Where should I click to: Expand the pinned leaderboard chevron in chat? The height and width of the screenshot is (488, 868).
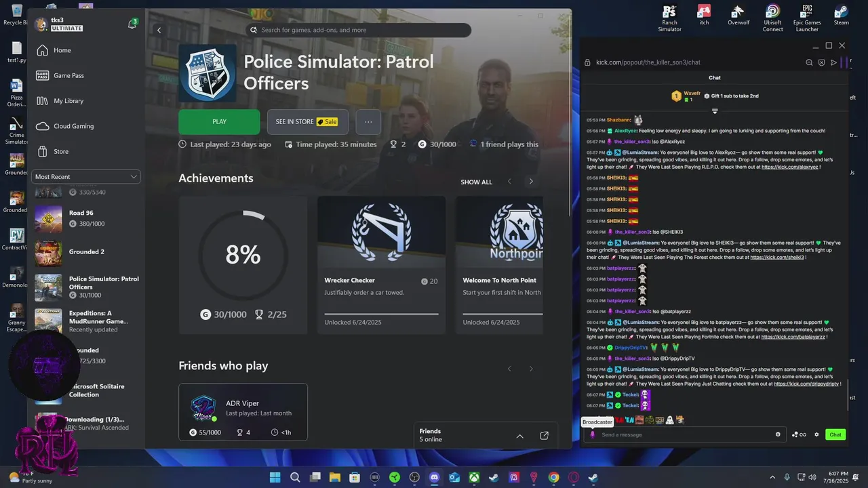(714, 111)
